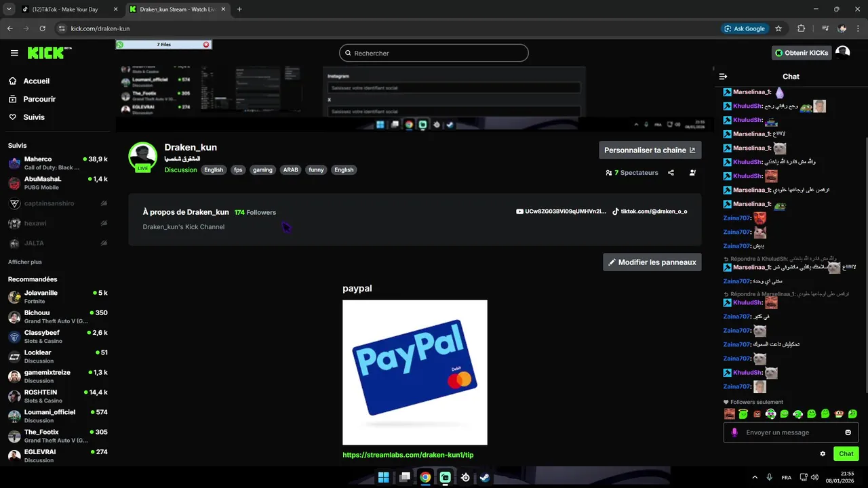Click the purple microphone icon in chat
Viewport: 868px width, 488px height.
coord(734,432)
